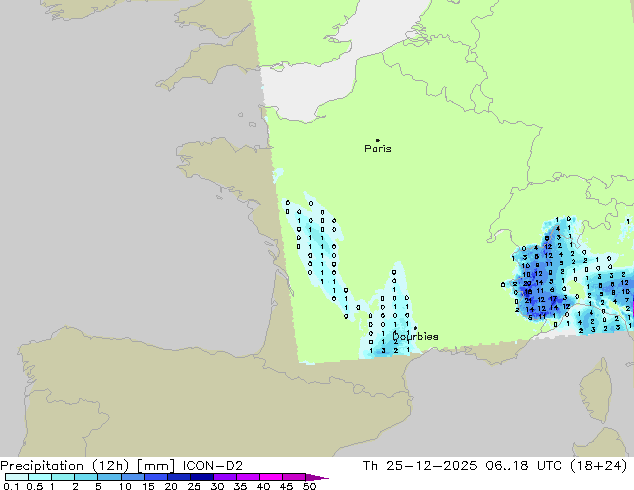634x490 pixels.
Task: Click the ICON-D2 model name text
Action: (x=213, y=466)
